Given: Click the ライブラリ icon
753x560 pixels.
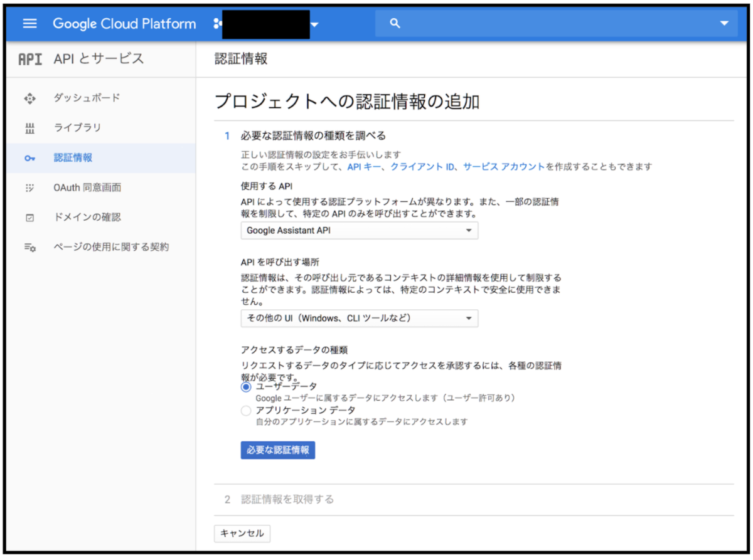Looking at the screenshot, I should click(29, 129).
